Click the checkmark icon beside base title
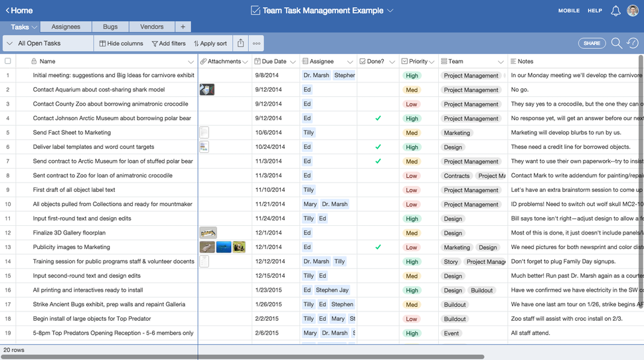Image resolution: width=644 pixels, height=360 pixels. [255, 10]
